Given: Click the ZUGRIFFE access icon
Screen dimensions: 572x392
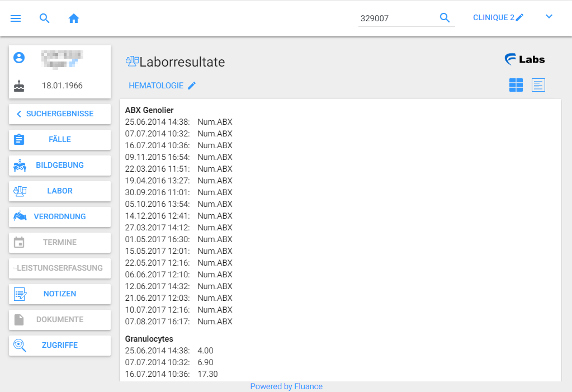Looking at the screenshot, I should tap(20, 345).
